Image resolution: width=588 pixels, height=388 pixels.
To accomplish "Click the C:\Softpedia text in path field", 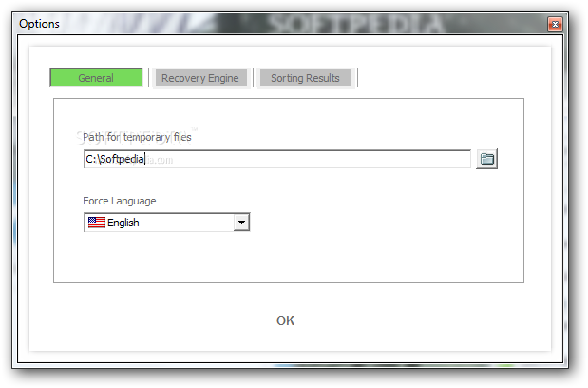I will (x=115, y=159).
